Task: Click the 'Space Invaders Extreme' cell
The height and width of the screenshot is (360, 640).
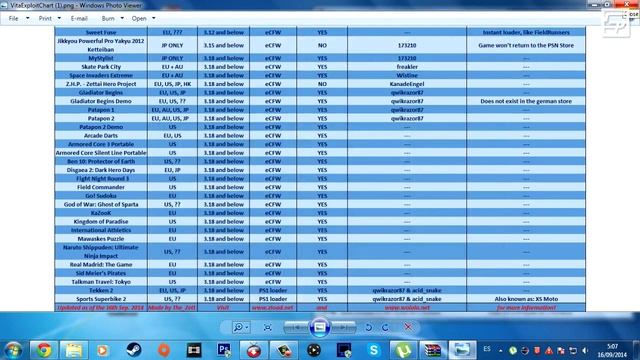Action: click(x=101, y=75)
